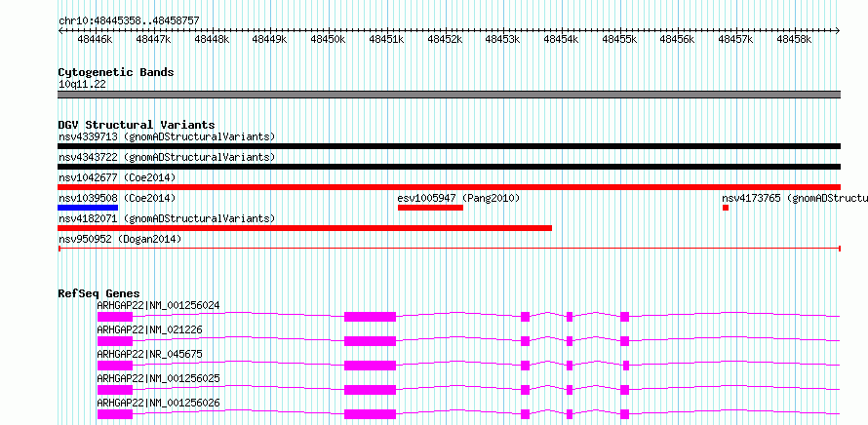Viewport: 868px width, 425px height.
Task: Select first exon of NM_001256024 transcript
Action: pyautogui.click(x=115, y=317)
